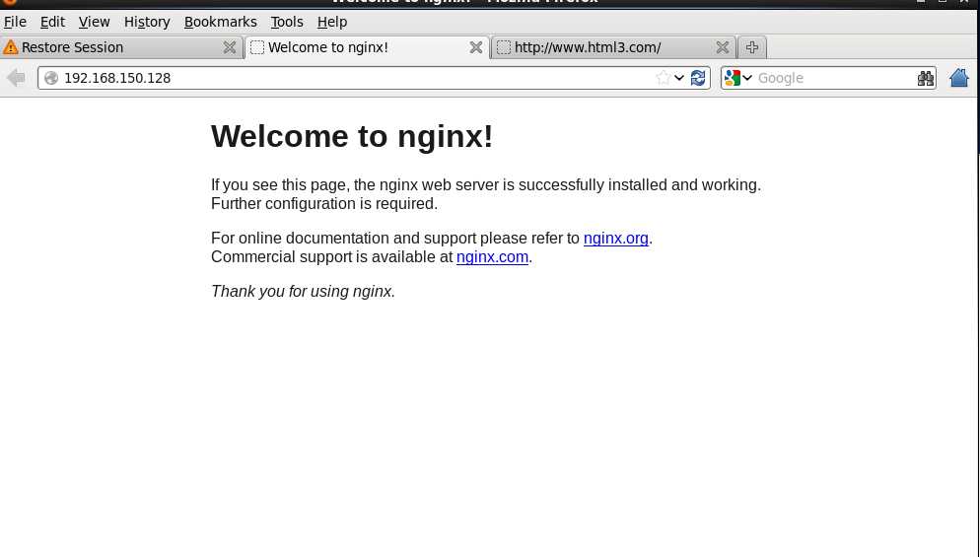Image resolution: width=980 pixels, height=557 pixels.
Task: Click the "Welcome to nginx!" page heading
Action: tap(352, 136)
